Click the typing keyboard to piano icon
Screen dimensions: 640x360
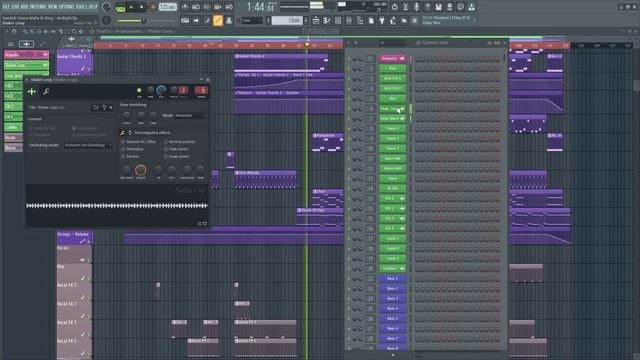185,20
